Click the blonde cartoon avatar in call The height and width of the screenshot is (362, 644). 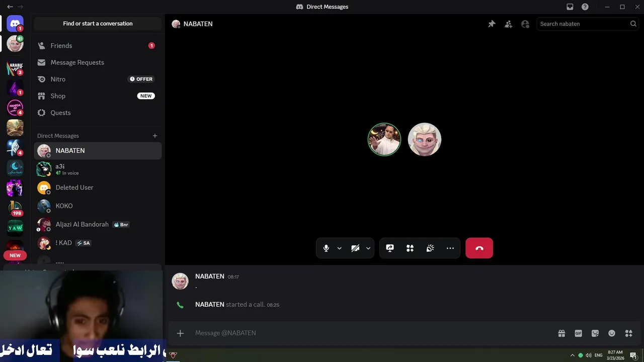425,139
